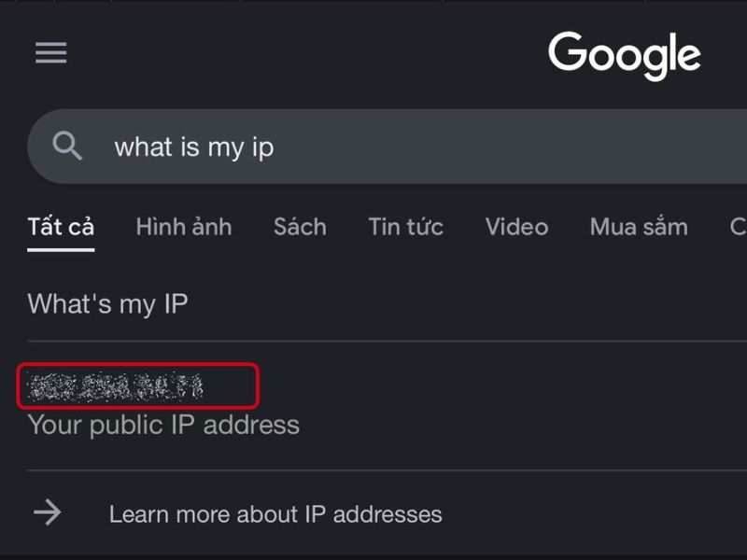Viewport: 747px width, 560px height.
Task: Click the magnifying glass search icon
Action: point(69,146)
